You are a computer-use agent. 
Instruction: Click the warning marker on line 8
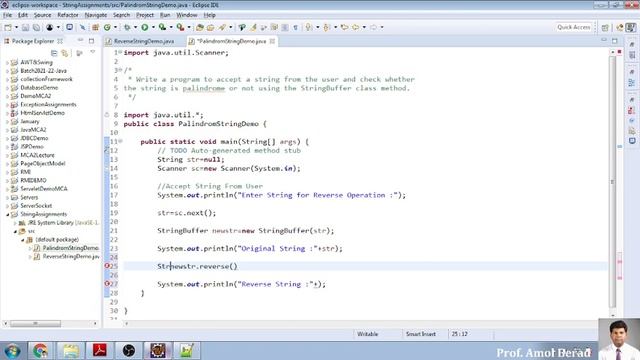pos(107,115)
